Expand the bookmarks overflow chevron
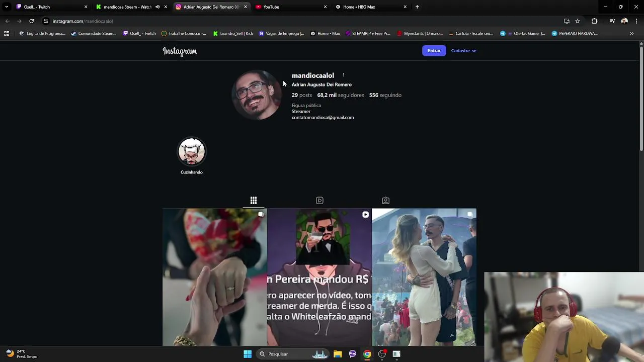 [x=632, y=34]
